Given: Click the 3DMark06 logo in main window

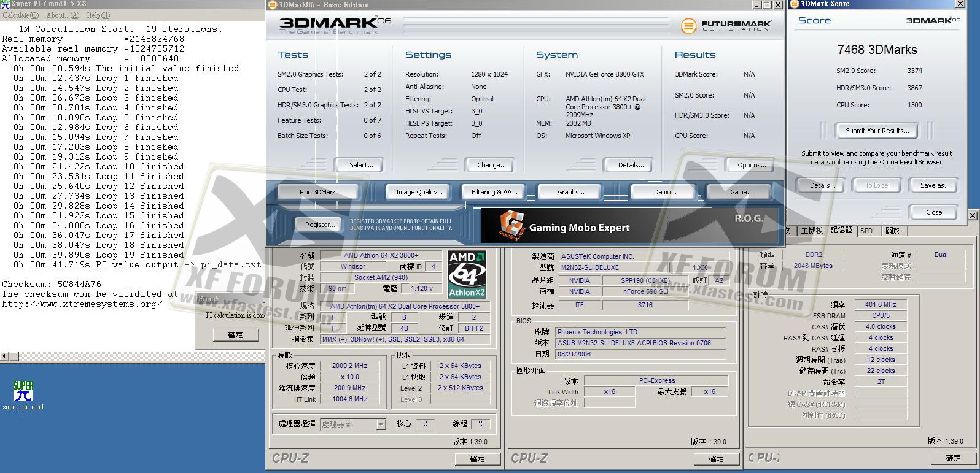Looking at the screenshot, I should (335, 25).
